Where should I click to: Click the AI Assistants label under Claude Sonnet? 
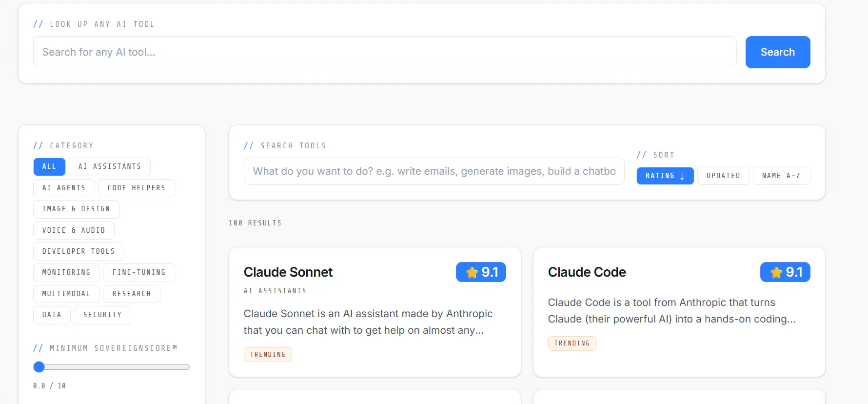[x=275, y=291]
